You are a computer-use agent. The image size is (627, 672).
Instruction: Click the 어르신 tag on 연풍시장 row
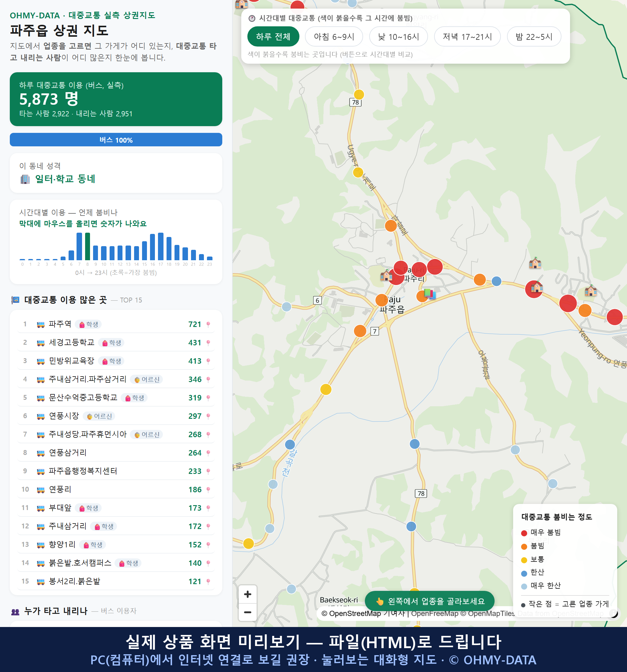pyautogui.click(x=99, y=416)
